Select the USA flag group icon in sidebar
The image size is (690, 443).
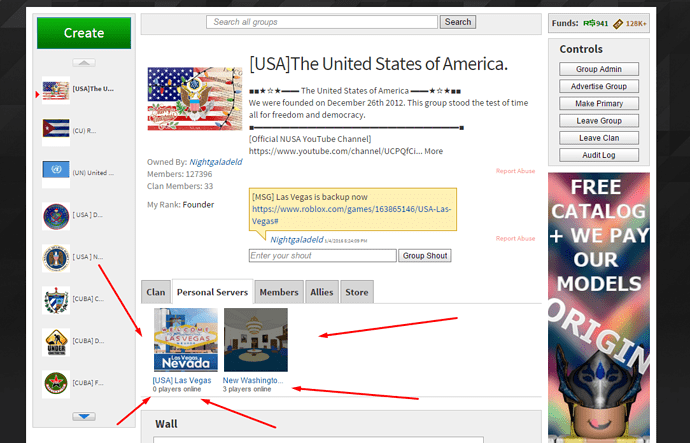56,90
